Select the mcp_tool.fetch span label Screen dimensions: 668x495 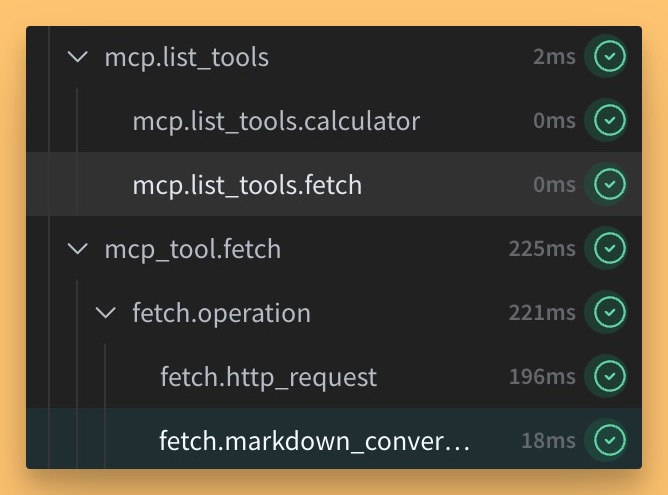(x=193, y=249)
